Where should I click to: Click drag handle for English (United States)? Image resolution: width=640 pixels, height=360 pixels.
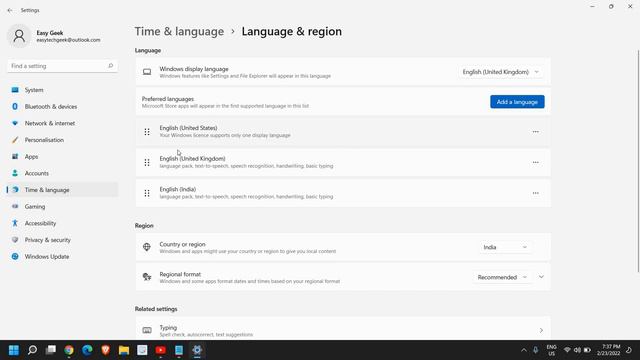[147, 132]
